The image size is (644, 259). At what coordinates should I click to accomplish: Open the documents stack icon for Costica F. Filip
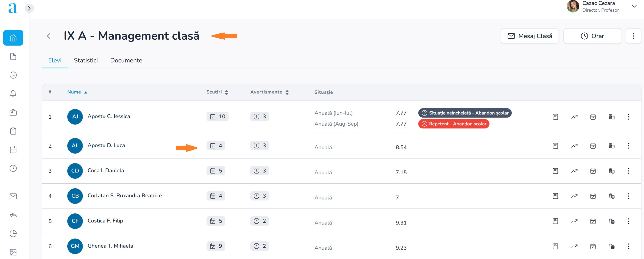[x=611, y=221]
